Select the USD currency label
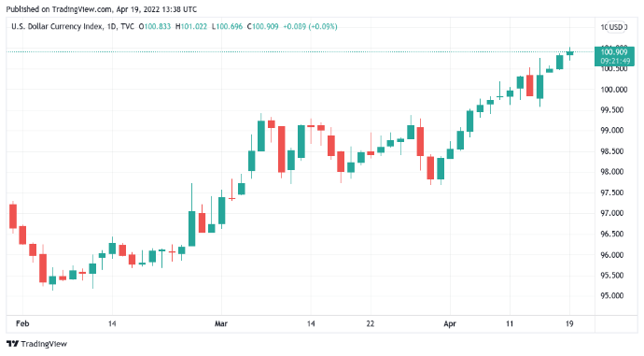The width and height of the screenshot is (644, 356). click(616, 27)
